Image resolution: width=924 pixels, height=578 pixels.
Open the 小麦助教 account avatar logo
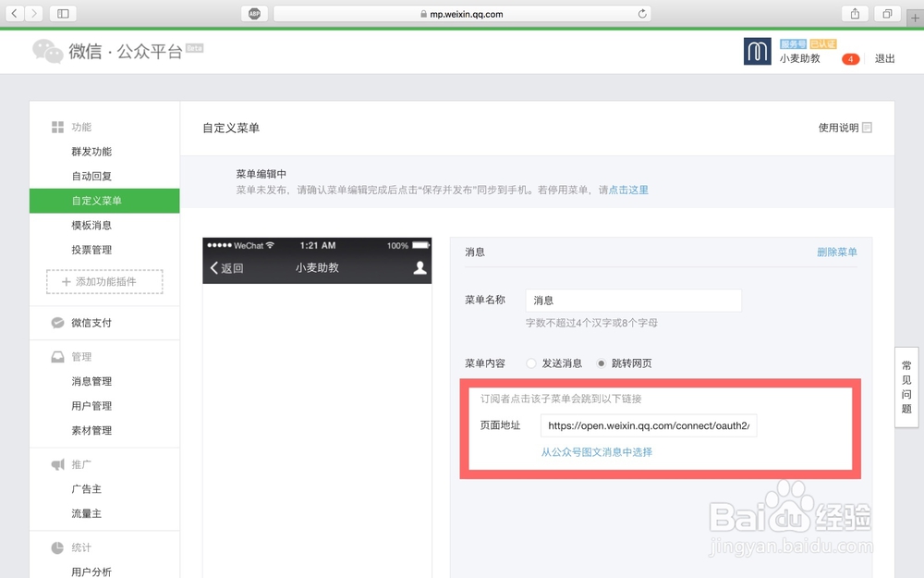tap(758, 52)
